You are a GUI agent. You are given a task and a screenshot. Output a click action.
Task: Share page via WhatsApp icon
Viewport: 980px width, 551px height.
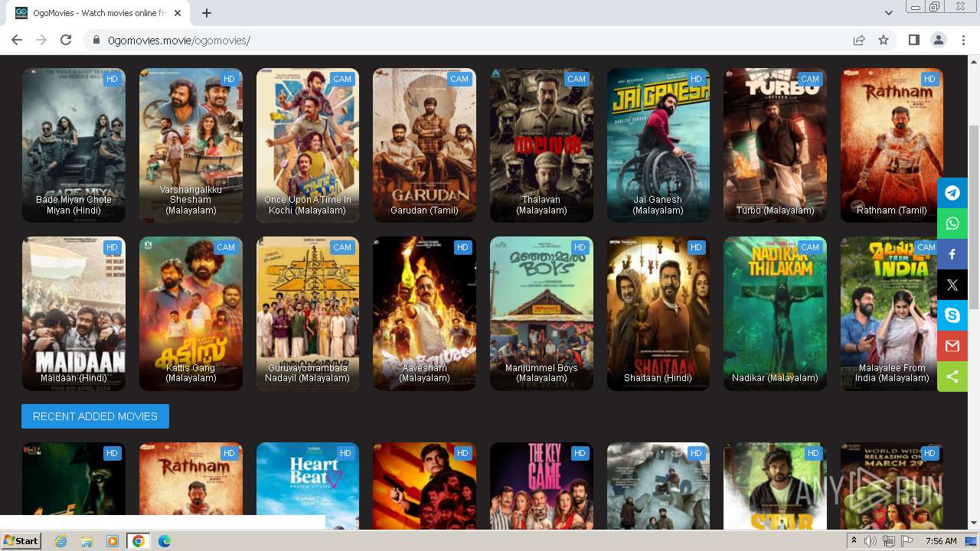pyautogui.click(x=952, y=223)
